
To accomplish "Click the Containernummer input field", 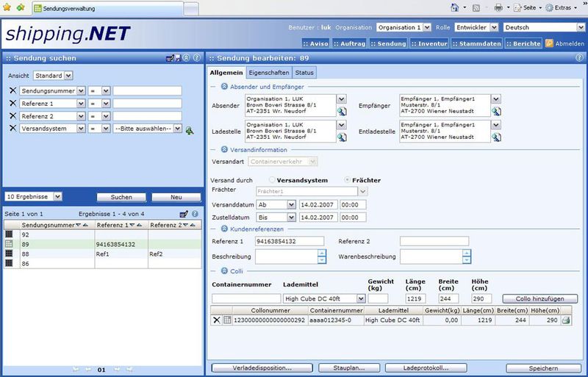I will click(x=246, y=299).
